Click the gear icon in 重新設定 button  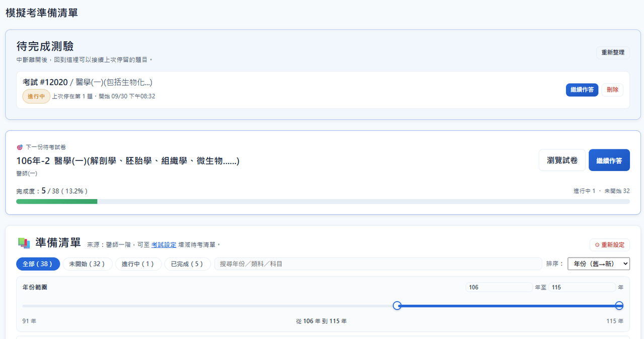[x=597, y=245]
